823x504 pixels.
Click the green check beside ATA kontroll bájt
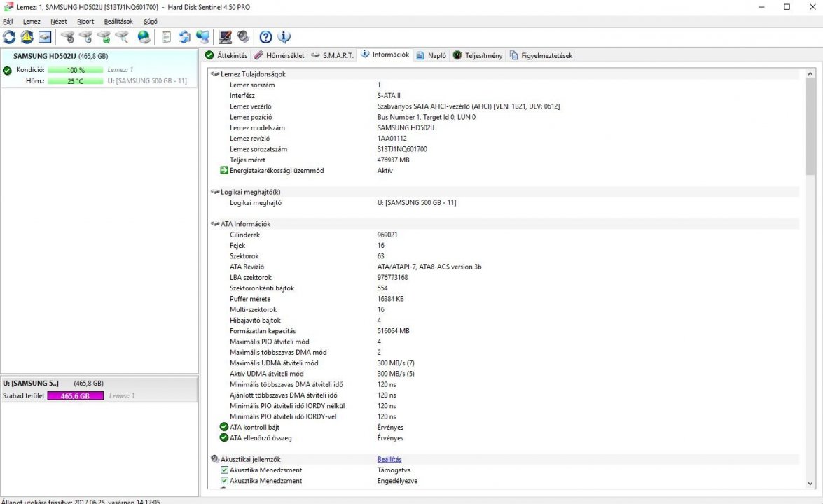coord(224,428)
